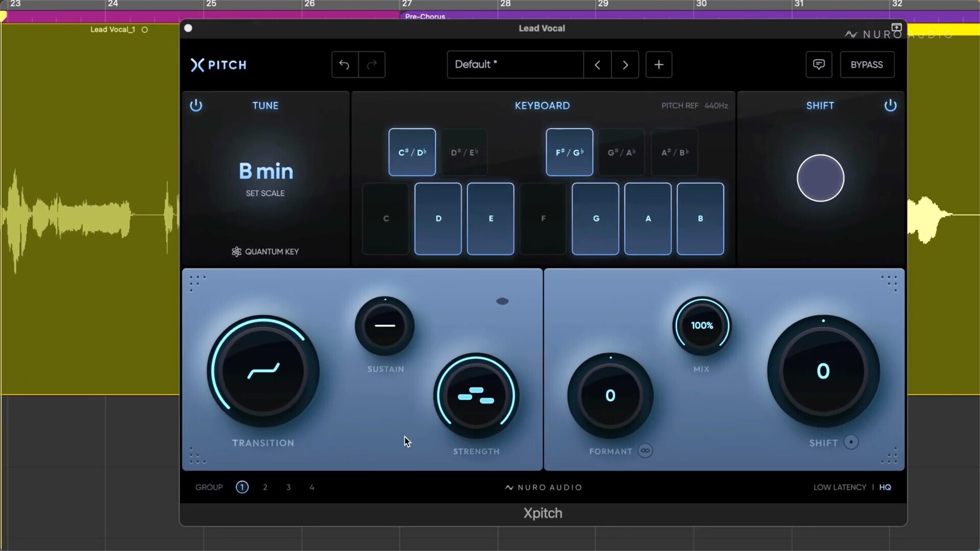Open the Default preset dropdown
This screenshot has width=980, height=551.
tap(515, 65)
